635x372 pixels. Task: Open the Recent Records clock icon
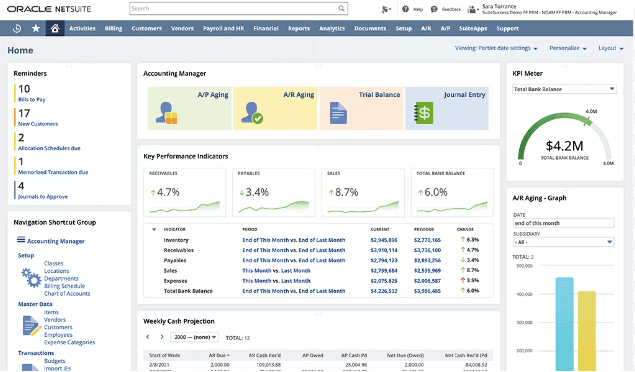[17, 28]
